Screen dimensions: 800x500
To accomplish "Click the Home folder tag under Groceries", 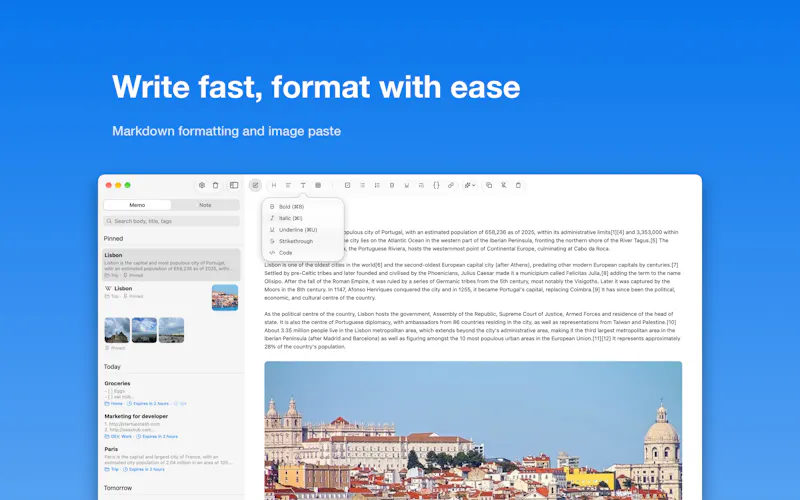I will [114, 404].
